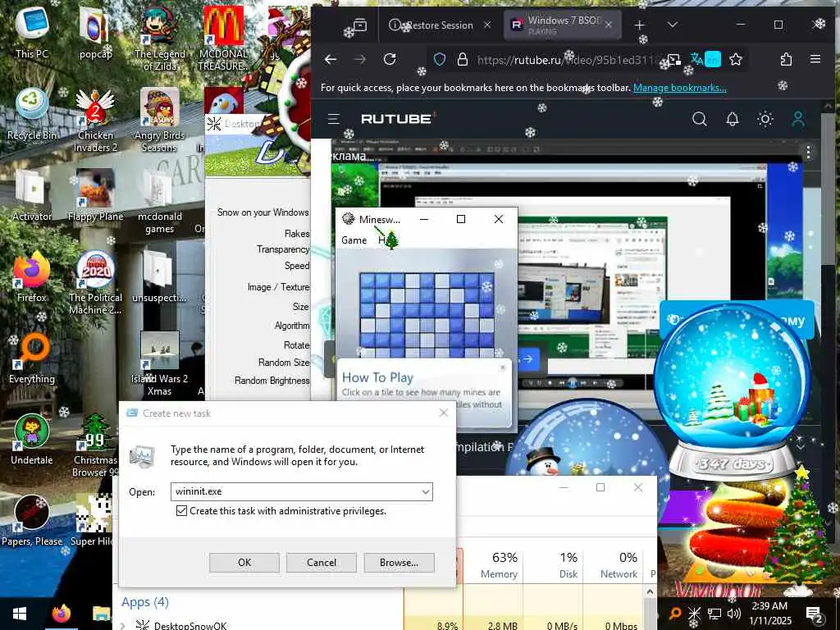The height and width of the screenshot is (630, 840).
Task: Select the Undertale desktop shortcut
Action: (32, 440)
